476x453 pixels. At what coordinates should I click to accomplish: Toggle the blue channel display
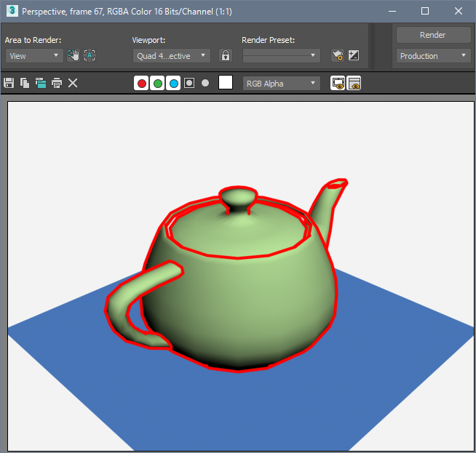(173, 83)
